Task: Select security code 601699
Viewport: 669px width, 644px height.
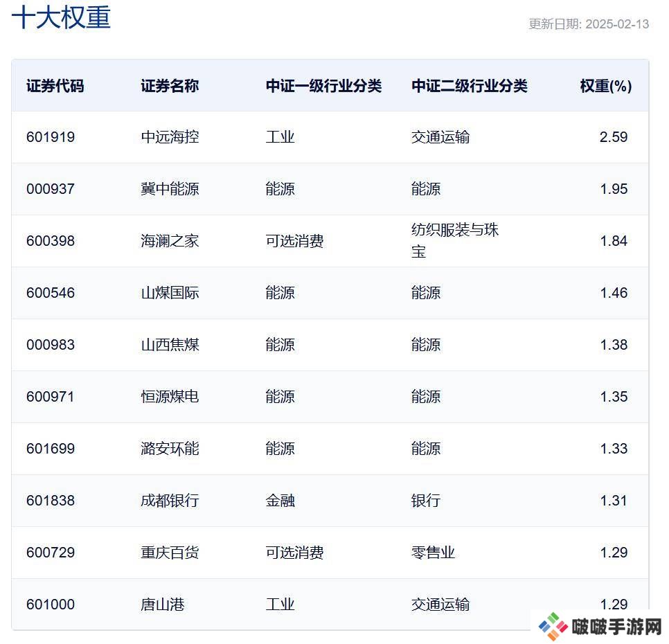Action: pos(51,449)
